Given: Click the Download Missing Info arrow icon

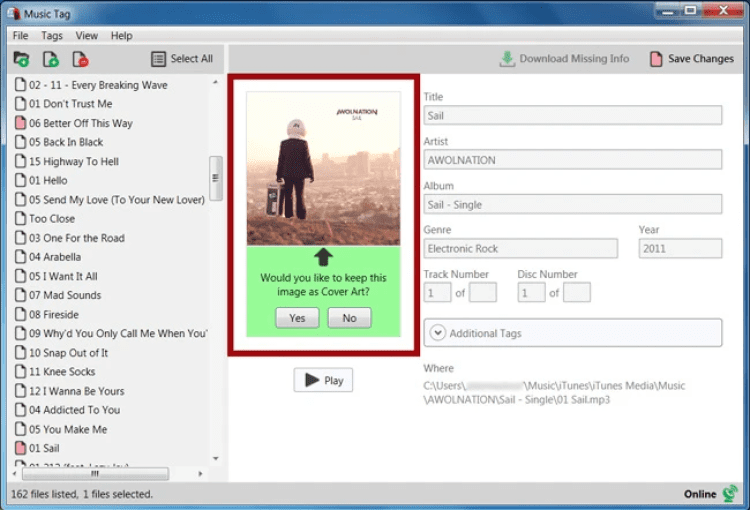Looking at the screenshot, I should (507, 59).
